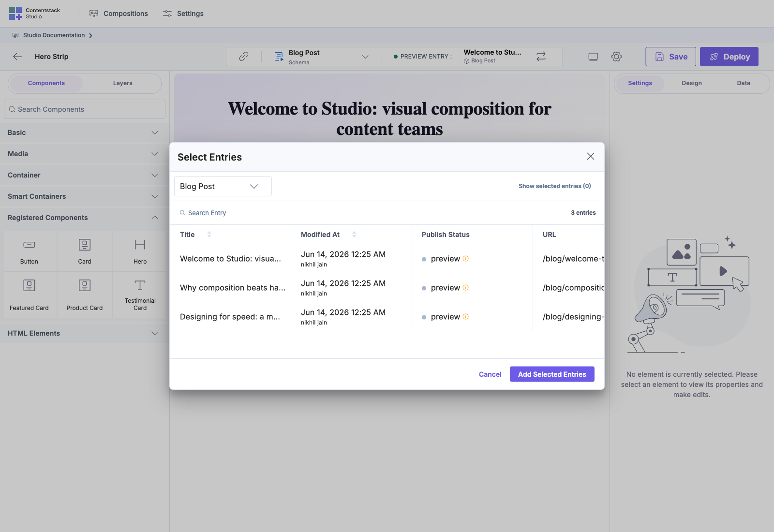Image resolution: width=774 pixels, height=532 pixels.
Task: Show selected entries (0)
Action: 555,186
